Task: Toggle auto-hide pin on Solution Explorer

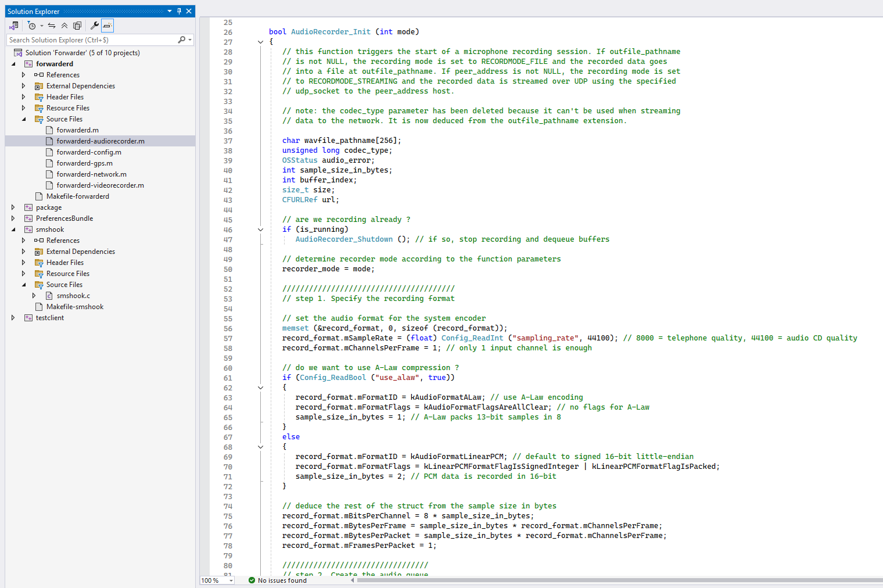Action: click(179, 11)
